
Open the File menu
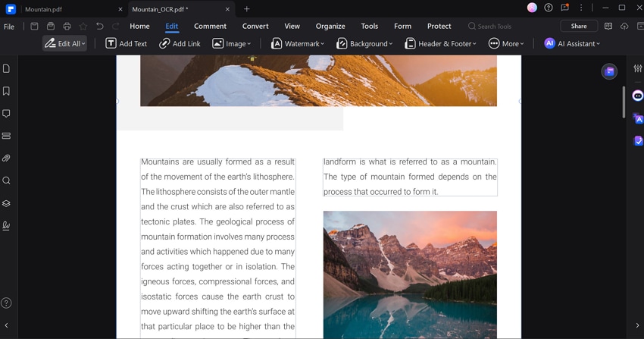[x=9, y=27]
